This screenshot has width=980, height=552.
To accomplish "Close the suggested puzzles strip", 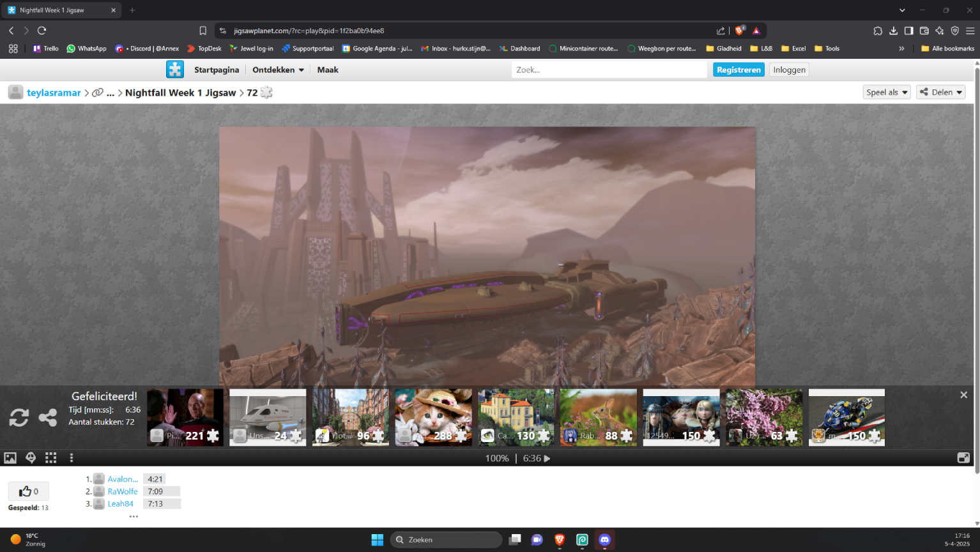I will (x=963, y=395).
